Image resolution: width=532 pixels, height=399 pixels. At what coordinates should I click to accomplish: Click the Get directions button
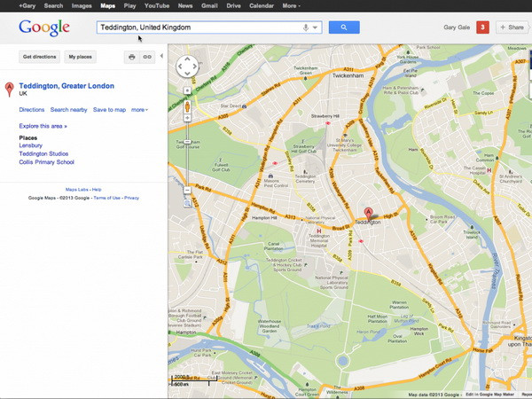(39, 57)
